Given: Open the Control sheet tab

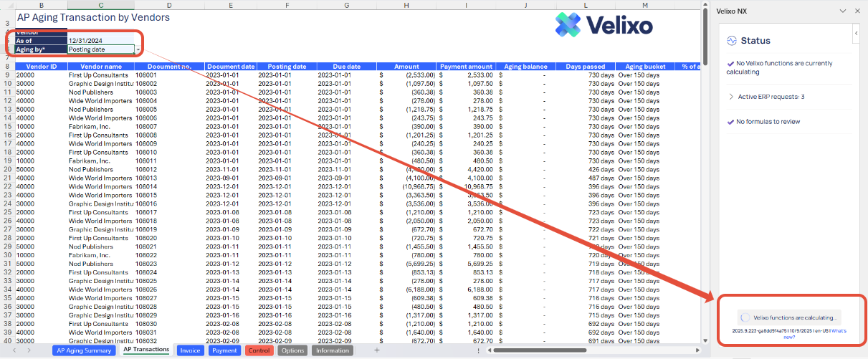Looking at the screenshot, I should coord(259,350).
